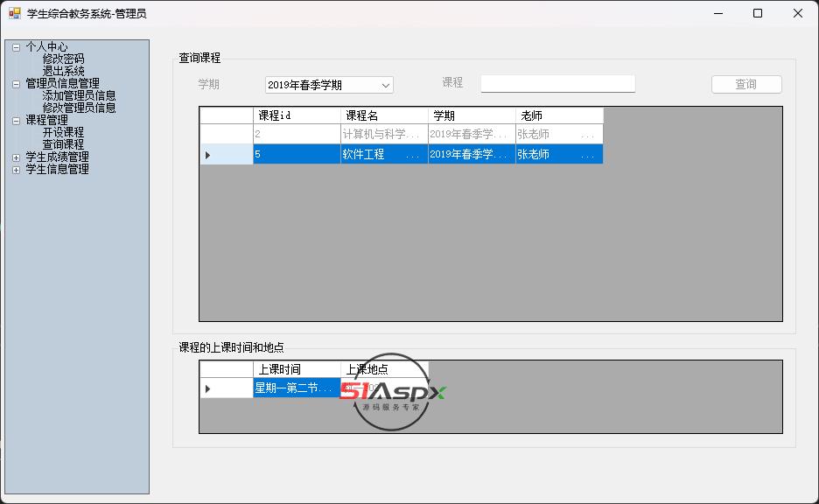The image size is (819, 504).
Task: Open 开设课程 in the tree
Action: coord(63,132)
